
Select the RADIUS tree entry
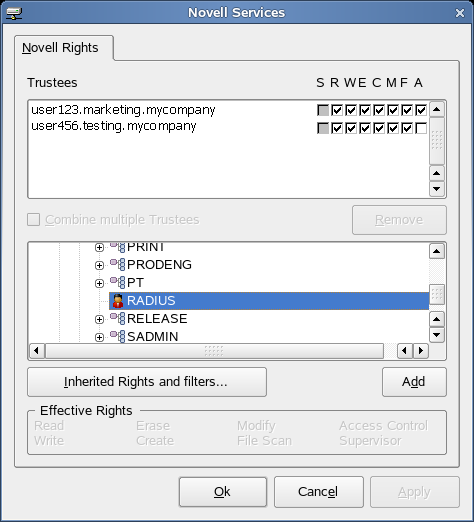pos(269,301)
